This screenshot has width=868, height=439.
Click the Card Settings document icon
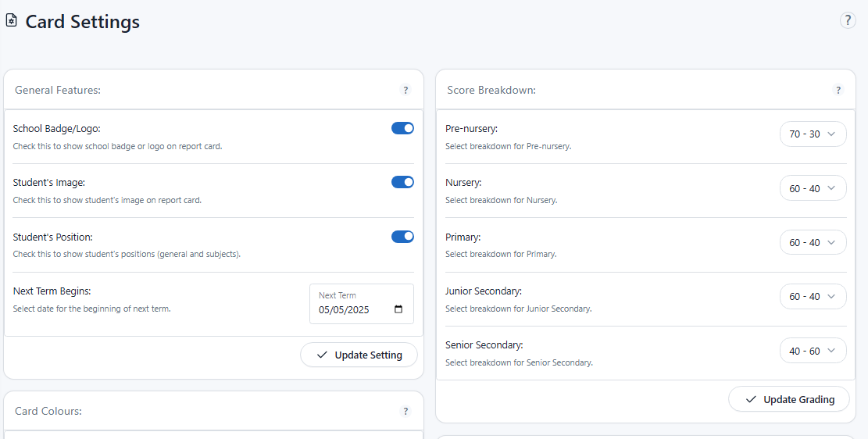click(11, 21)
